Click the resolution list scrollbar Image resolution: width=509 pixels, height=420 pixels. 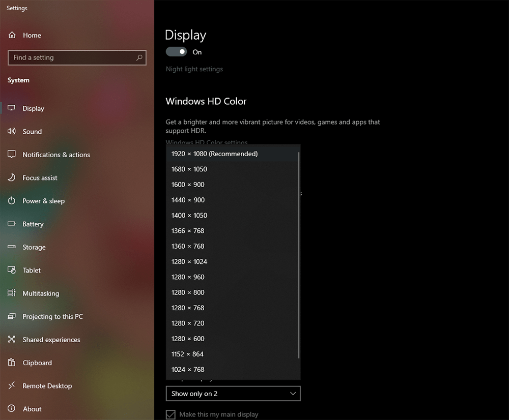(299, 255)
